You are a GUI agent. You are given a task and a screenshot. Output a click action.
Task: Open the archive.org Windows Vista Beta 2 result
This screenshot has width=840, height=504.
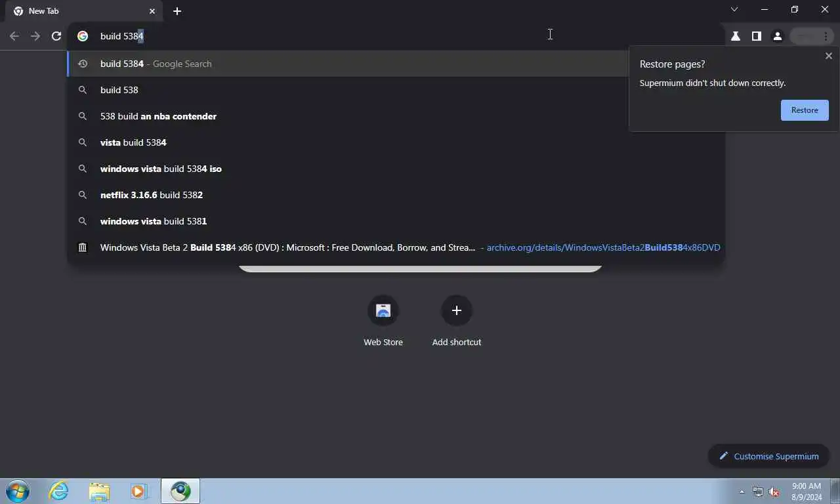pyautogui.click(x=396, y=247)
